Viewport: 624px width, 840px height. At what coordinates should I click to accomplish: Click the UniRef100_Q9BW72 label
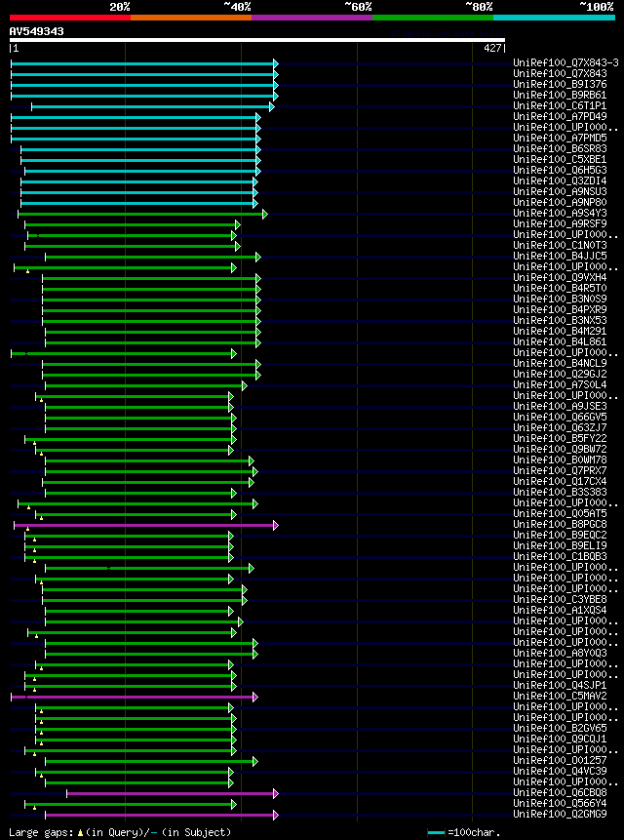[x=560, y=450]
